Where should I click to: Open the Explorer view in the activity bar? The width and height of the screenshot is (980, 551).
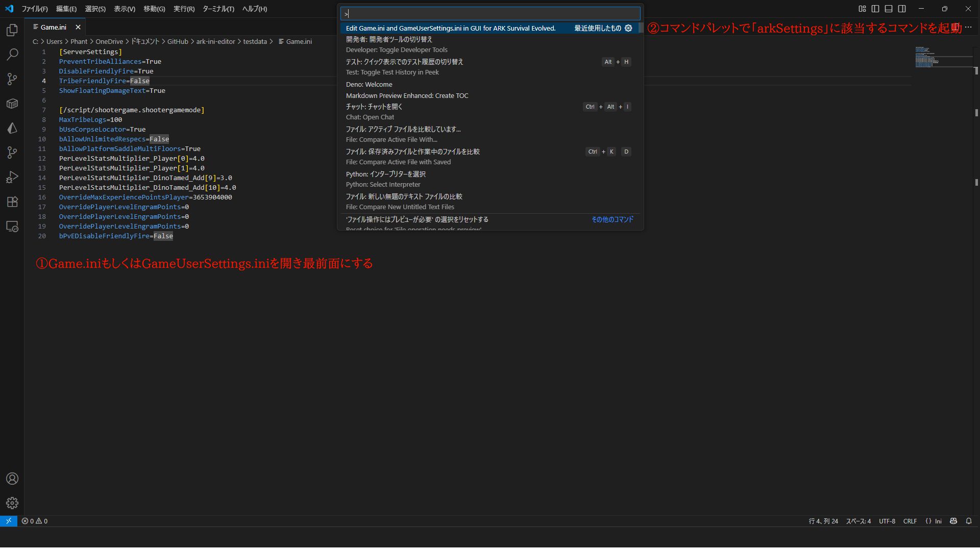point(12,31)
